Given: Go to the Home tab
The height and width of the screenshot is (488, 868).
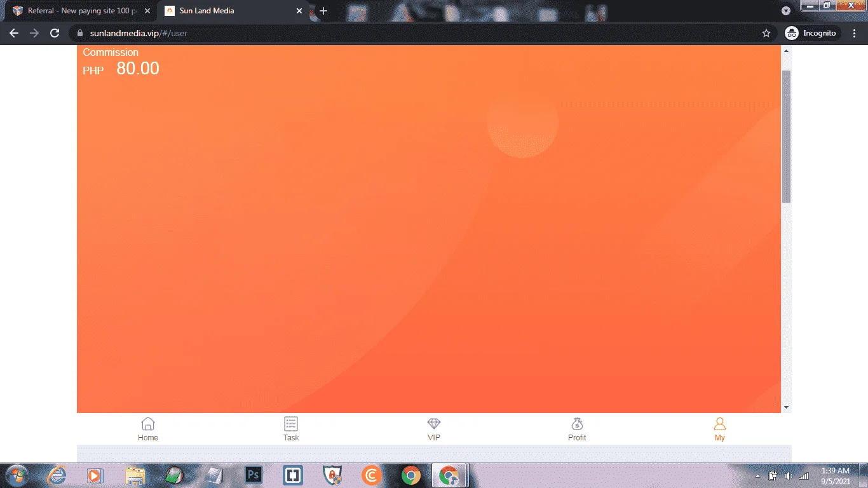Looking at the screenshot, I should (x=148, y=429).
